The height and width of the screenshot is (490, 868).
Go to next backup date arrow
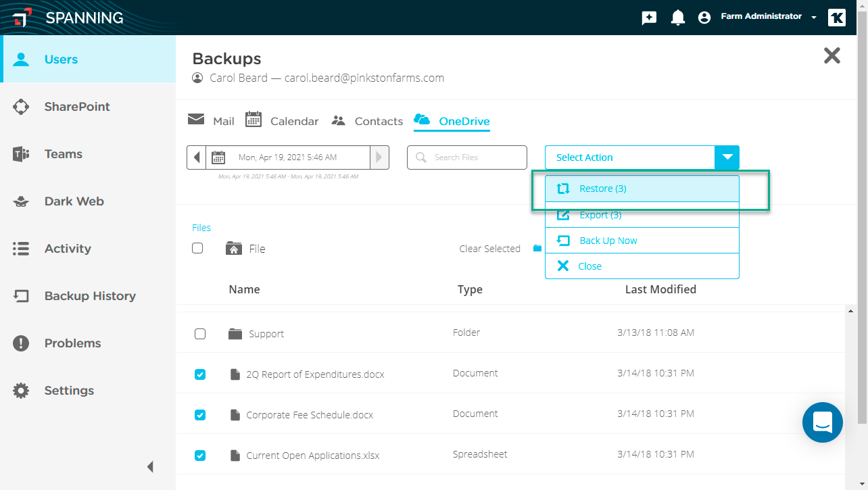pos(379,157)
